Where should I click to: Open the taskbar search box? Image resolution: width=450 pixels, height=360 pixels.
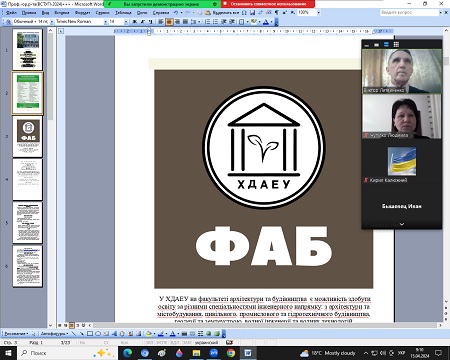pyautogui.click(x=67, y=353)
